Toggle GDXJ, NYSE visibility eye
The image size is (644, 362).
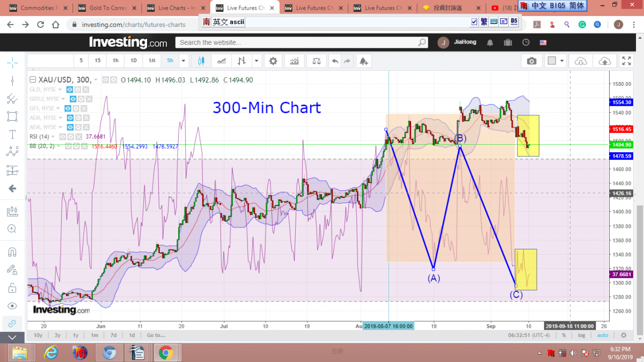click(73, 99)
